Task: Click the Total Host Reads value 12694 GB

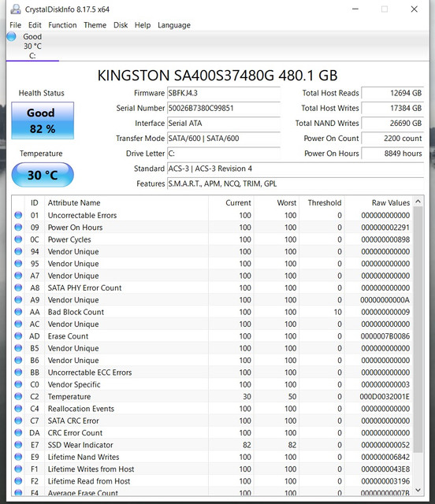Action: [392, 93]
